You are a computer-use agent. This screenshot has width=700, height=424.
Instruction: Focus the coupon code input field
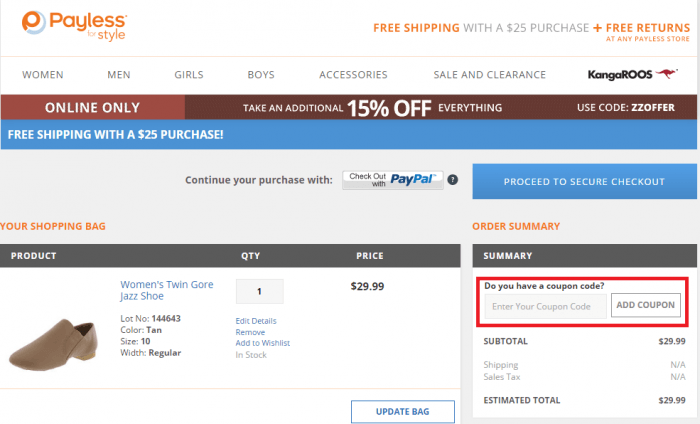pos(546,305)
